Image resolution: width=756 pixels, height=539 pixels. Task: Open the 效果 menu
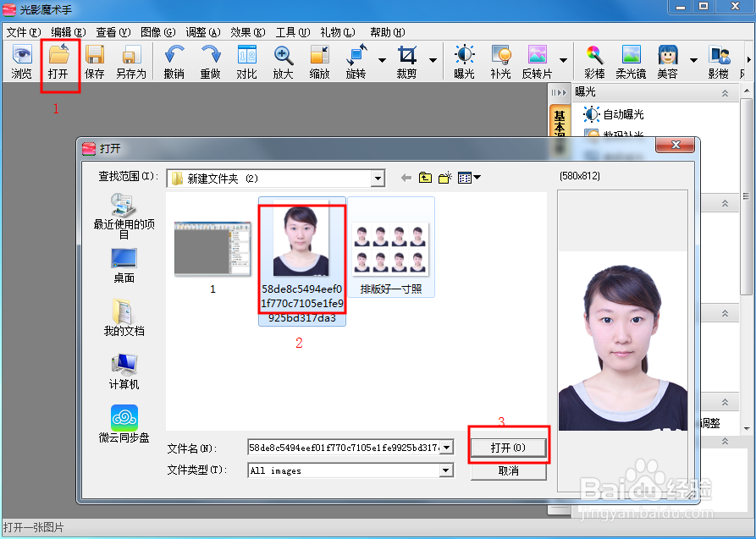click(x=246, y=31)
